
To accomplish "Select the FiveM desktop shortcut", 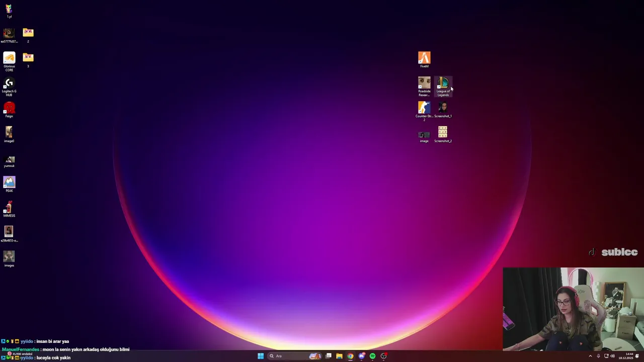I will click(x=424, y=59).
